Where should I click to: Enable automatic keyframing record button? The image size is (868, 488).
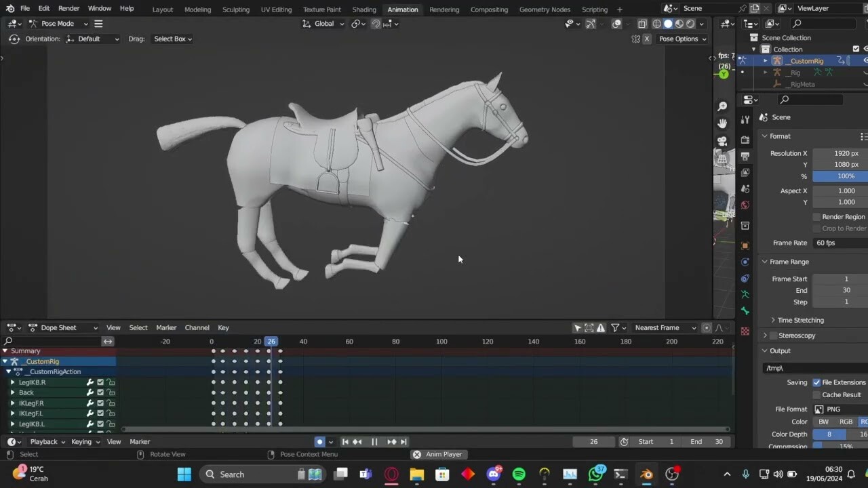coord(319,441)
